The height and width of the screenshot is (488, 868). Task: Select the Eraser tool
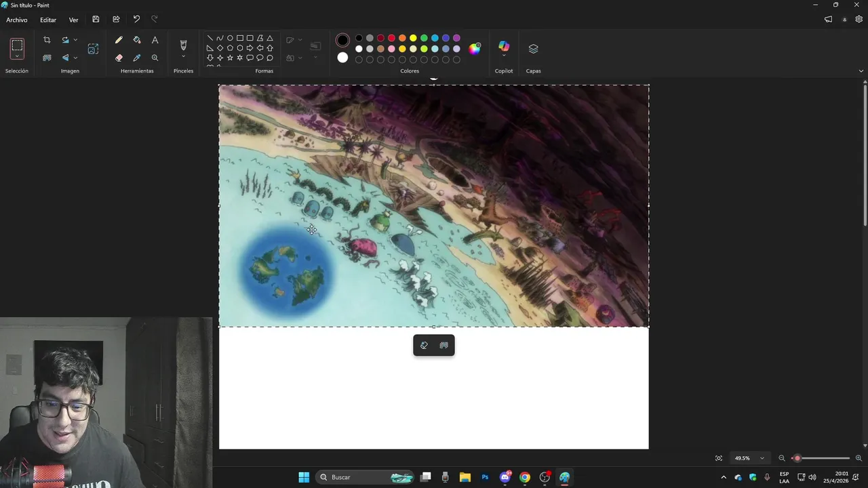pyautogui.click(x=119, y=58)
